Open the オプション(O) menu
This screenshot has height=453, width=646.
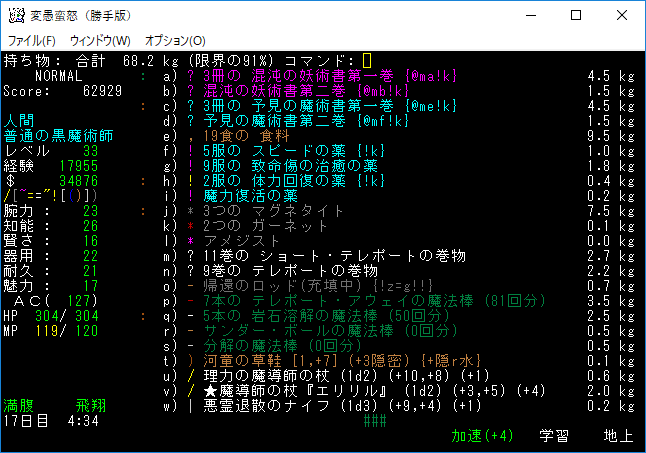[x=175, y=40]
